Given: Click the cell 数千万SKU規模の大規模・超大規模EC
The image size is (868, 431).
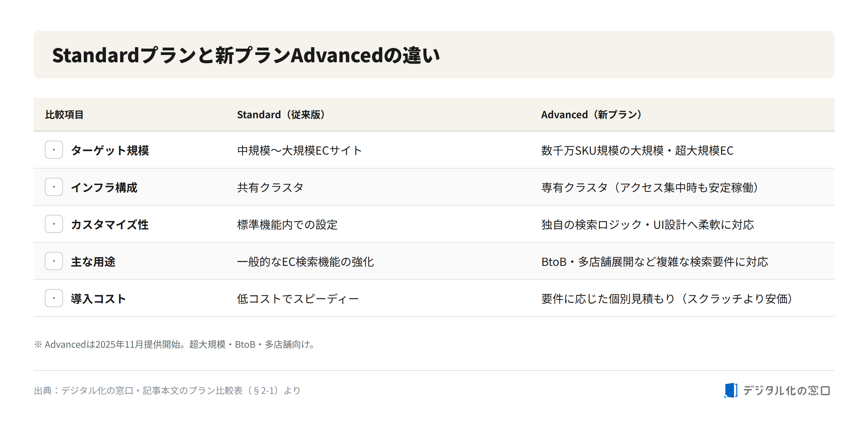Looking at the screenshot, I should [637, 150].
